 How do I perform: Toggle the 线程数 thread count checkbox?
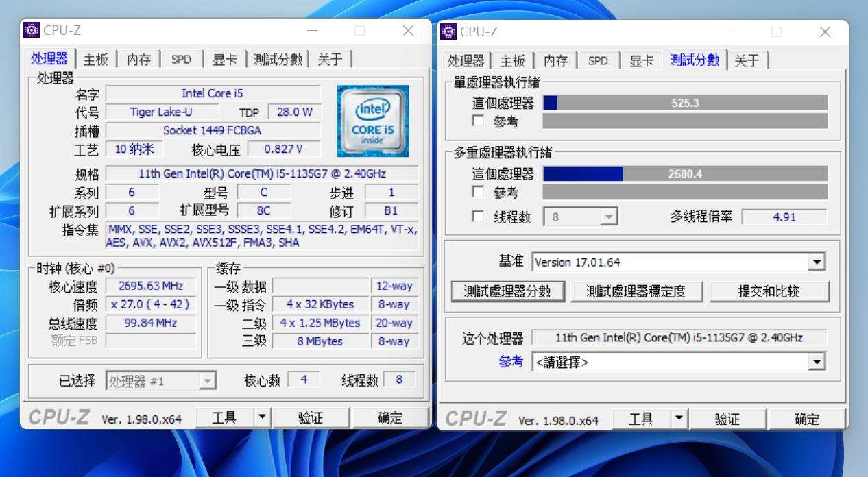479,217
